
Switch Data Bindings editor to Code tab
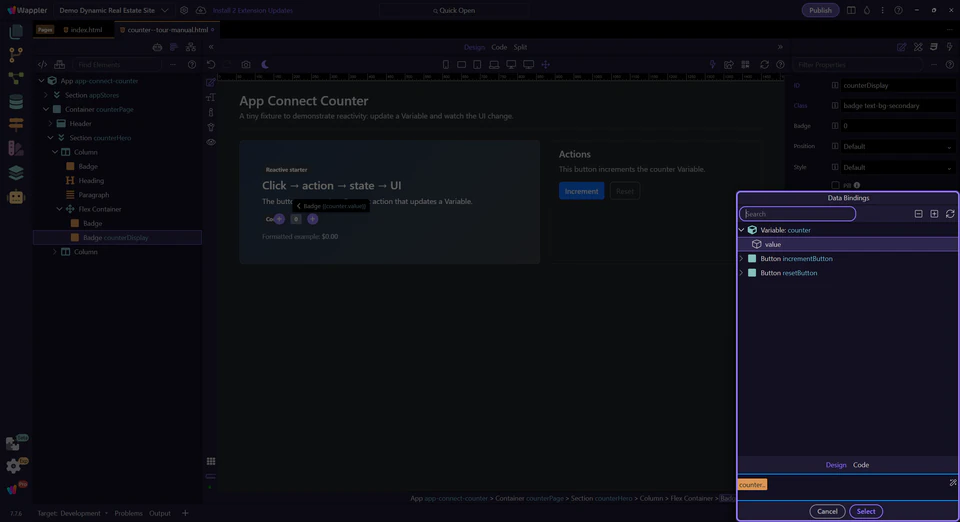(861, 465)
